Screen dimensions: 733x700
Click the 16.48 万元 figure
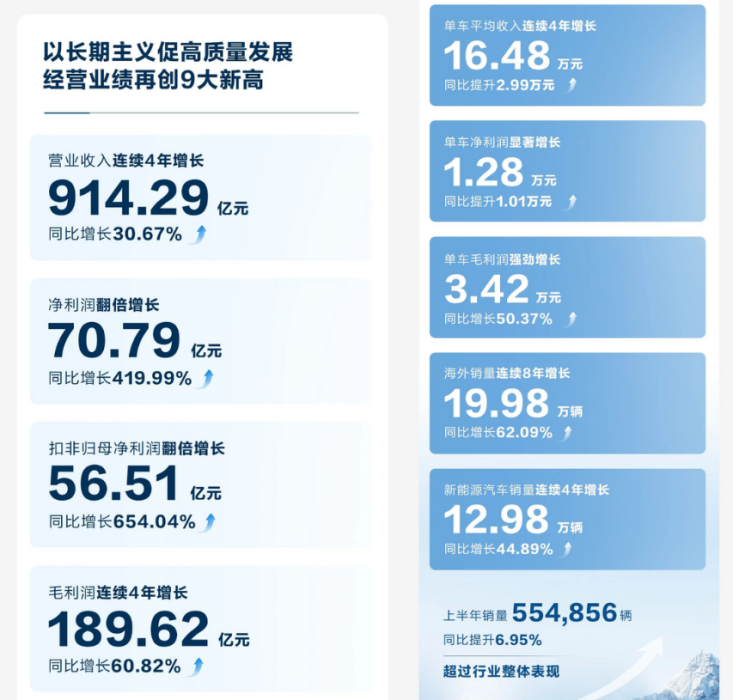pyautogui.click(x=513, y=56)
